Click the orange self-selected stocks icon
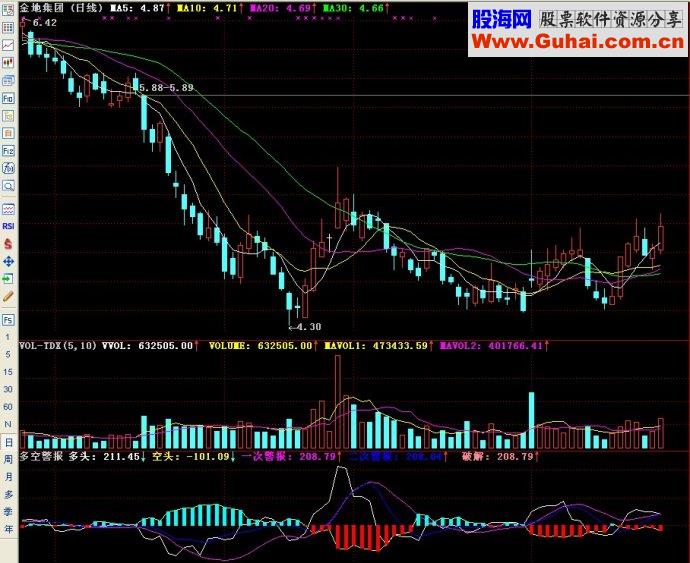Viewport: 690px width, 563px height. pos(8,133)
